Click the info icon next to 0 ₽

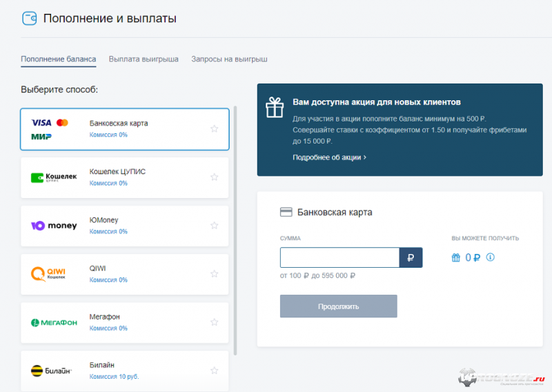pos(491,257)
